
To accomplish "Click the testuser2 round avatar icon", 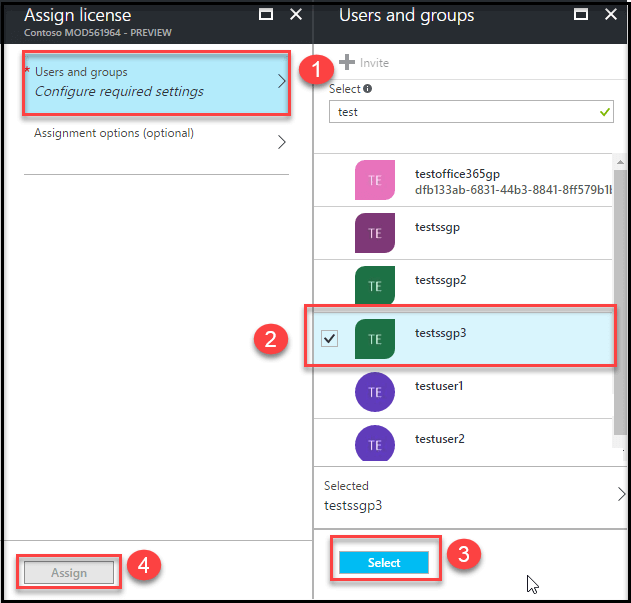I will [x=374, y=443].
